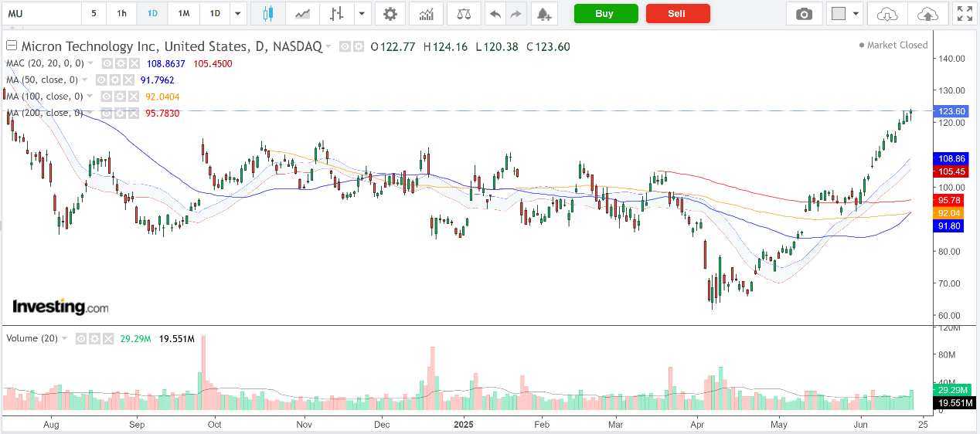Expand the MA (200, close, 0) dropdown arrow
The image size is (980, 434).
tap(90, 113)
